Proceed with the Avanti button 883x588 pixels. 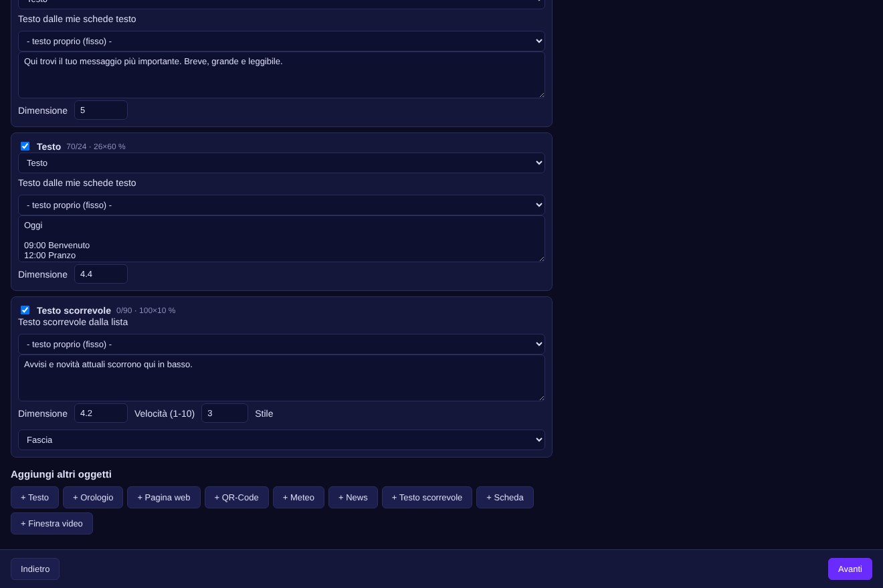coord(850,569)
